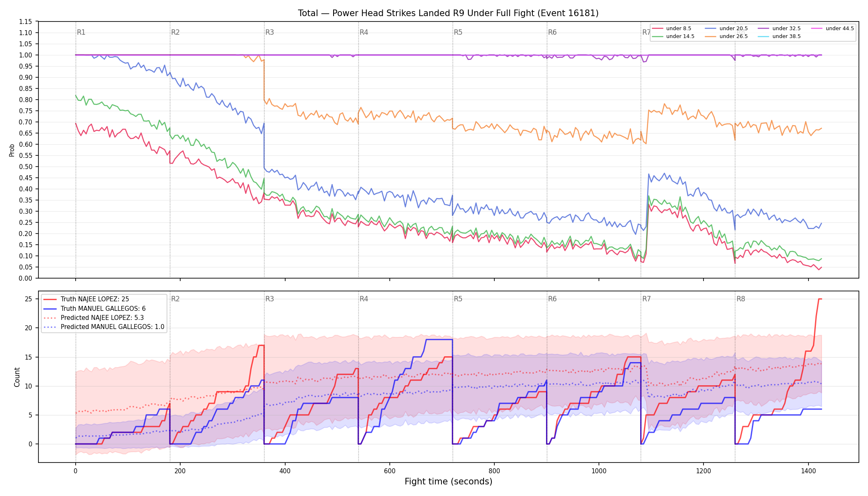This screenshot has width=868, height=496.
Task: Click 'Truth MANUEL GALLEGOS: 6' legend entry
Action: [94, 308]
